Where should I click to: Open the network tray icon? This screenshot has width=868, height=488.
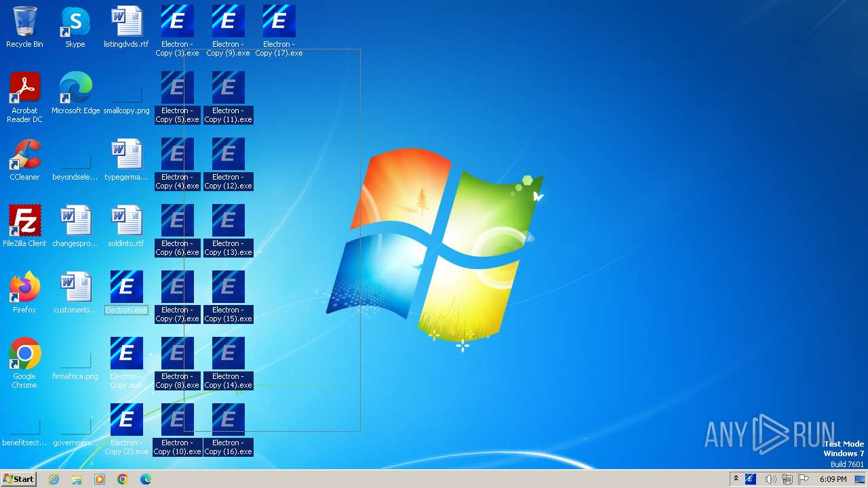(x=787, y=479)
